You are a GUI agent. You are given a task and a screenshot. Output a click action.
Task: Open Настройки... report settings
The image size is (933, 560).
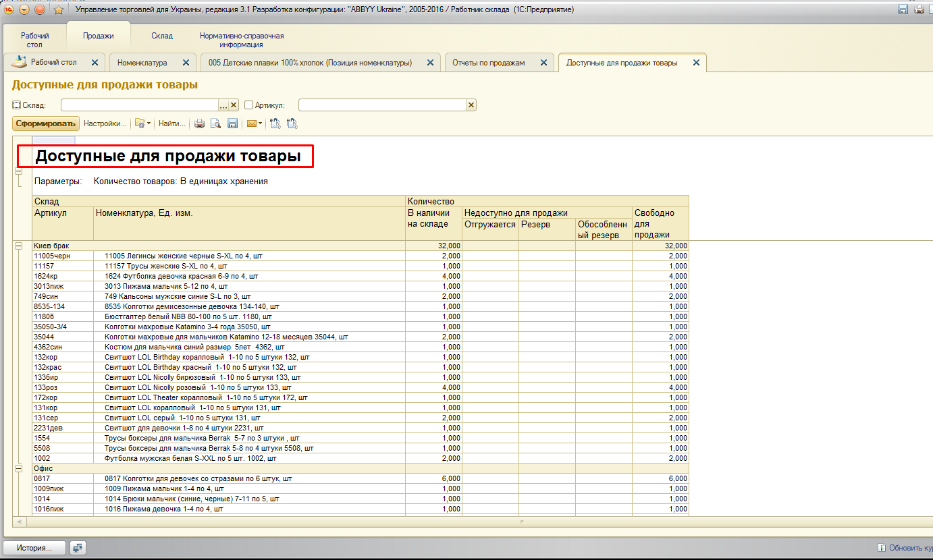[x=105, y=123]
